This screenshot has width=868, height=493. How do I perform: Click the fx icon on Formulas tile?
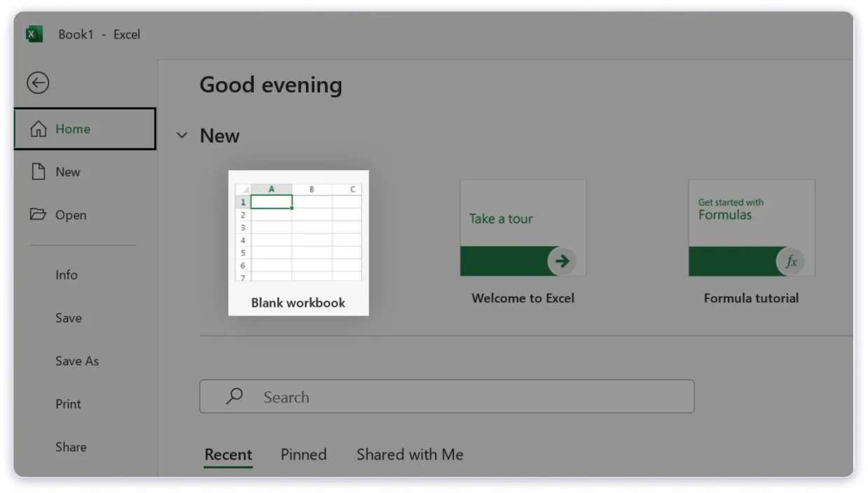coord(791,261)
